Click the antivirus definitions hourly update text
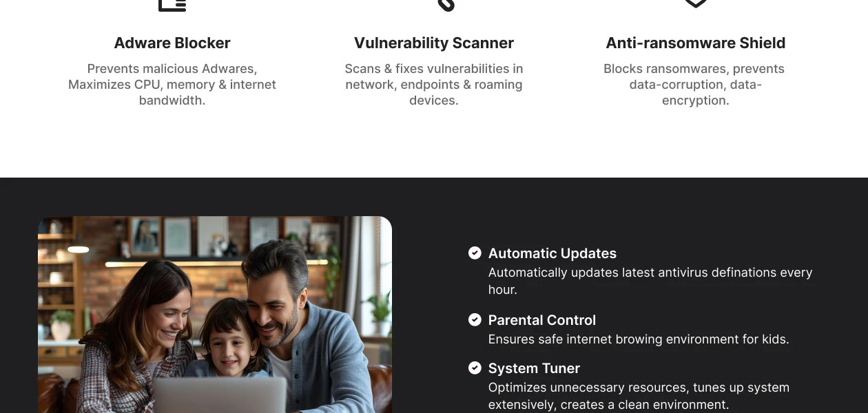This screenshot has width=868, height=413. coord(650,281)
